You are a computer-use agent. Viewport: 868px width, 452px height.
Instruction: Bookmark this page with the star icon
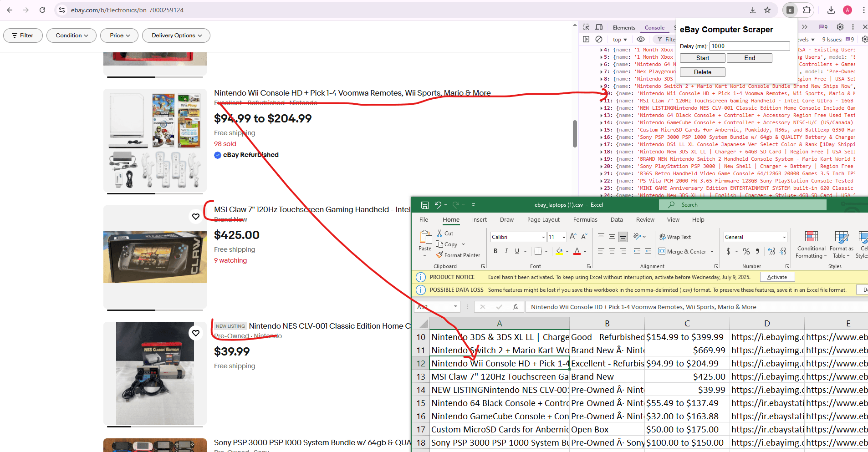click(767, 10)
